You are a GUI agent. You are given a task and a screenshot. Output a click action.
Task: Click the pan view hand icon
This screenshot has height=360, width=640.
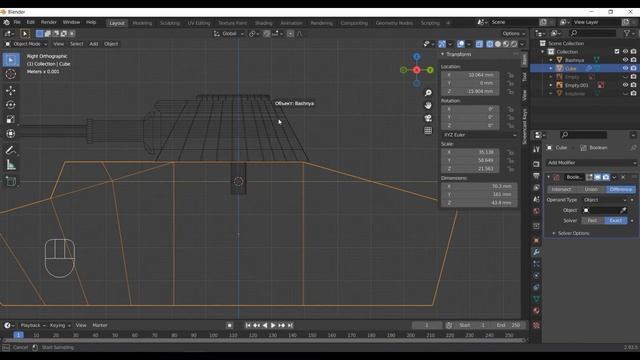click(x=428, y=105)
